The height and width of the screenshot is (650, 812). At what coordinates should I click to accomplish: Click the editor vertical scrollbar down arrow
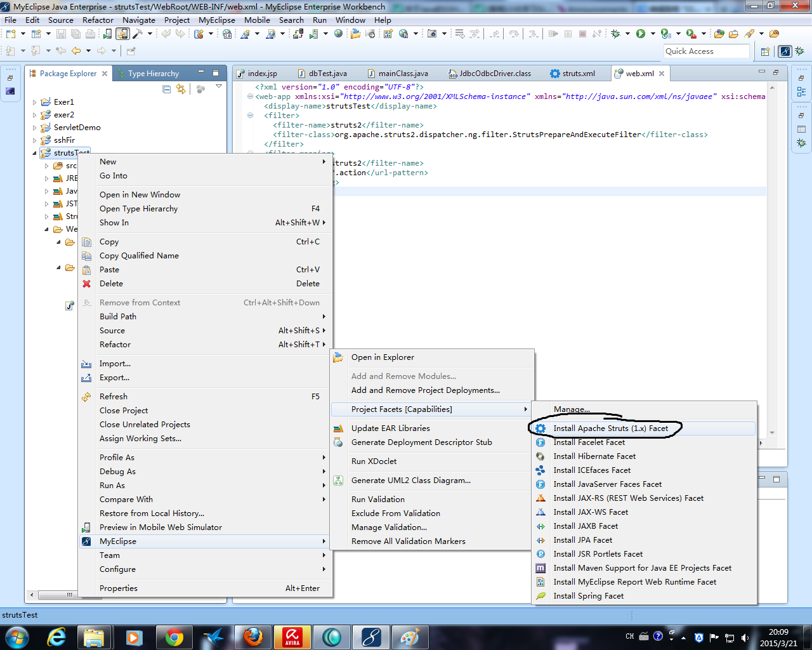click(x=772, y=432)
